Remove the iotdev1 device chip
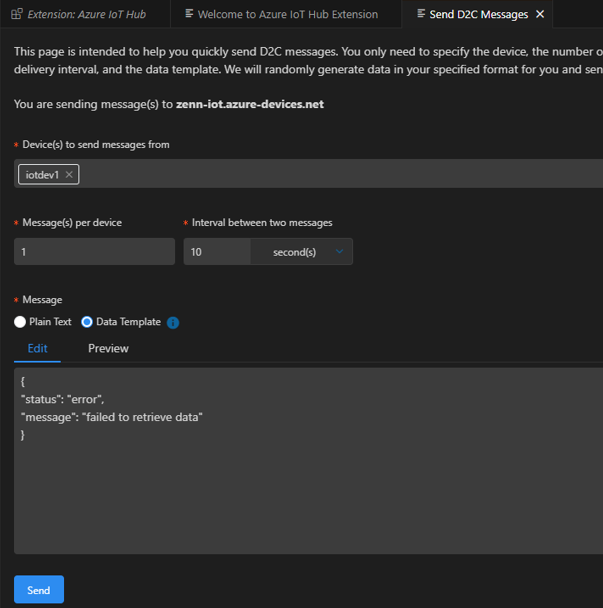Viewport: 603px width, 608px height. point(69,174)
